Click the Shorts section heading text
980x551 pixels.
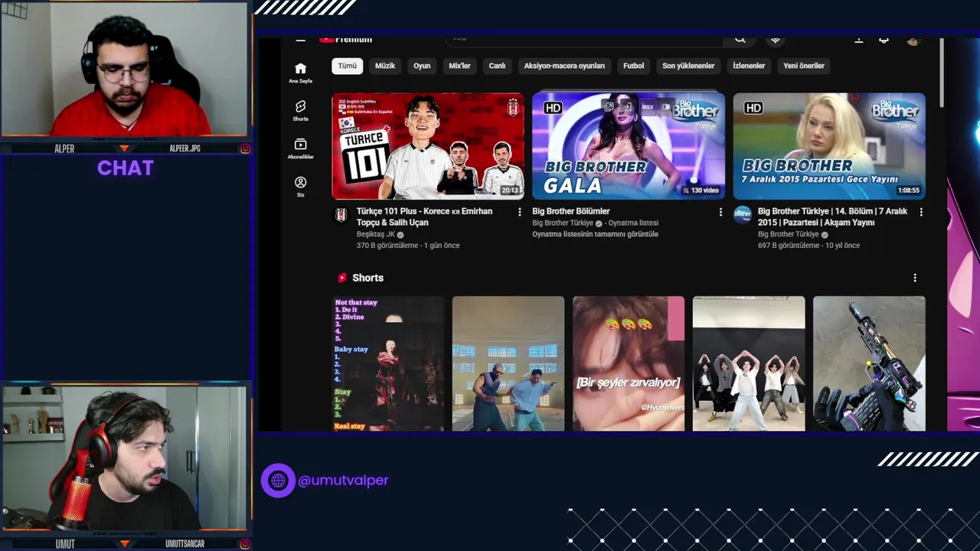[368, 278]
